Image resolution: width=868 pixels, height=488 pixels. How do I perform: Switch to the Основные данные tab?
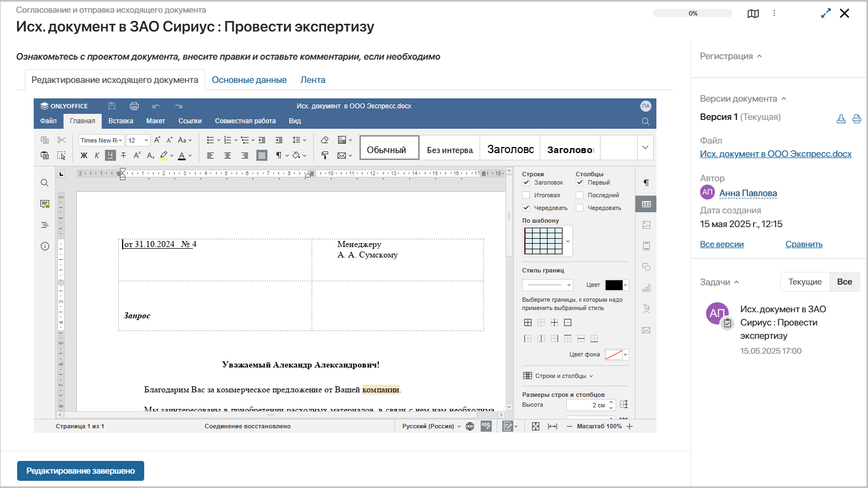point(249,80)
